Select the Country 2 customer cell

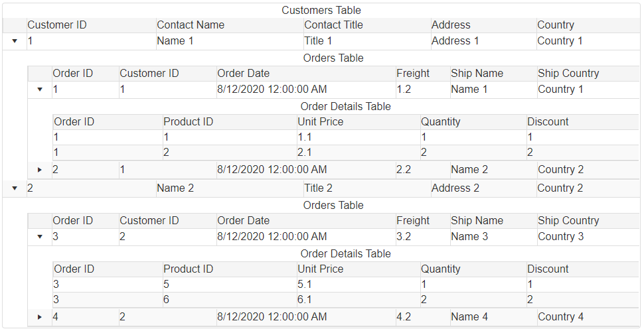click(560, 188)
